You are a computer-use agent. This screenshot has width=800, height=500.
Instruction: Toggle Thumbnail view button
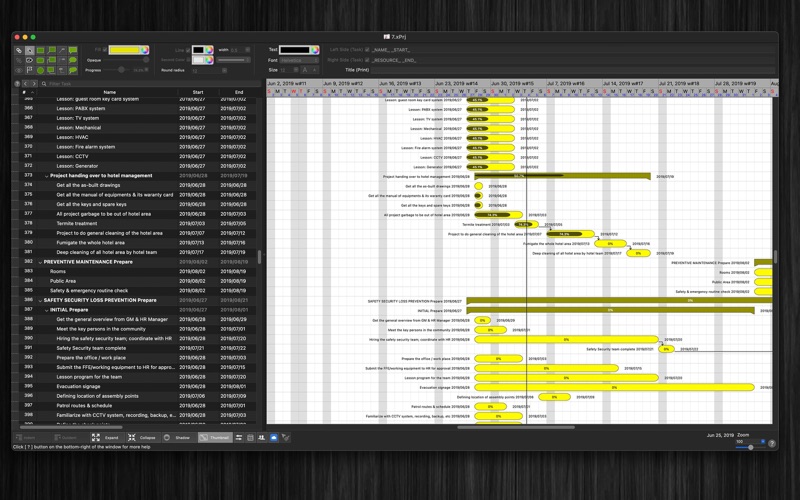(x=215, y=438)
